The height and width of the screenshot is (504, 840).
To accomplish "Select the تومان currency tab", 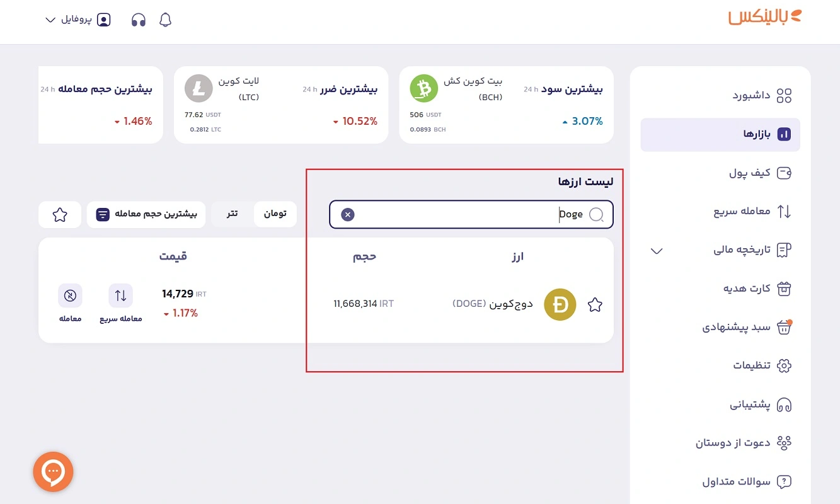I will click(x=275, y=214).
